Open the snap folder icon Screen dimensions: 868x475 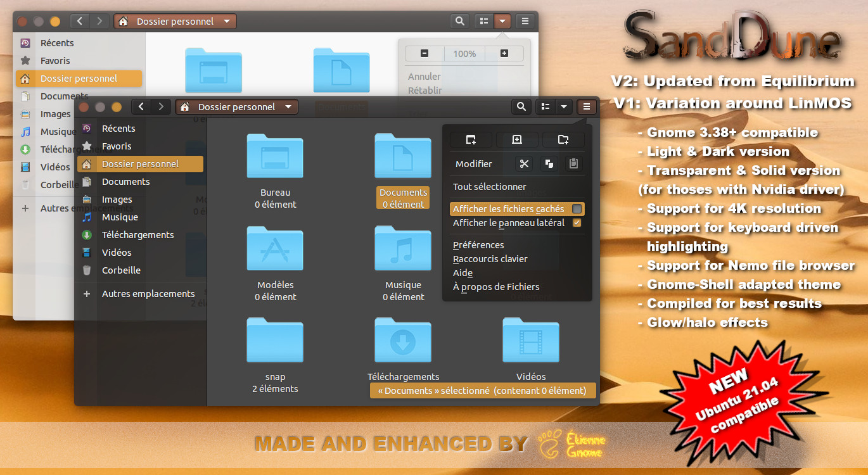tap(275, 340)
